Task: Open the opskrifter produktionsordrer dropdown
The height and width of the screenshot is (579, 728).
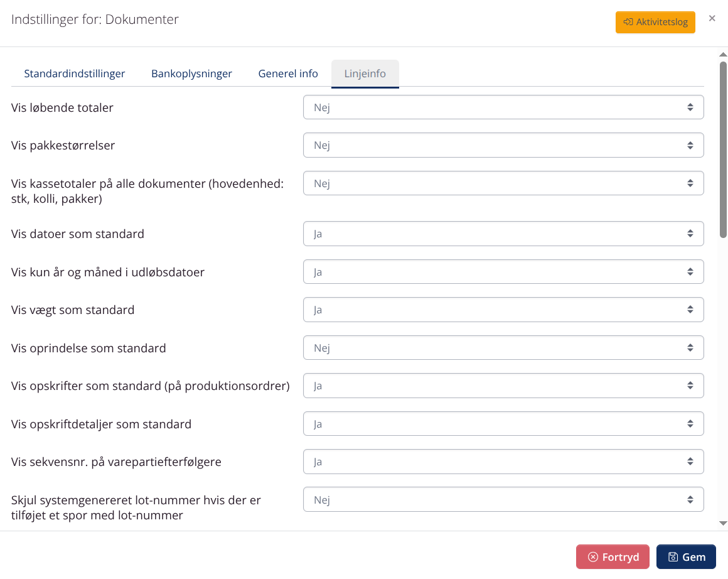Action: [503, 385]
